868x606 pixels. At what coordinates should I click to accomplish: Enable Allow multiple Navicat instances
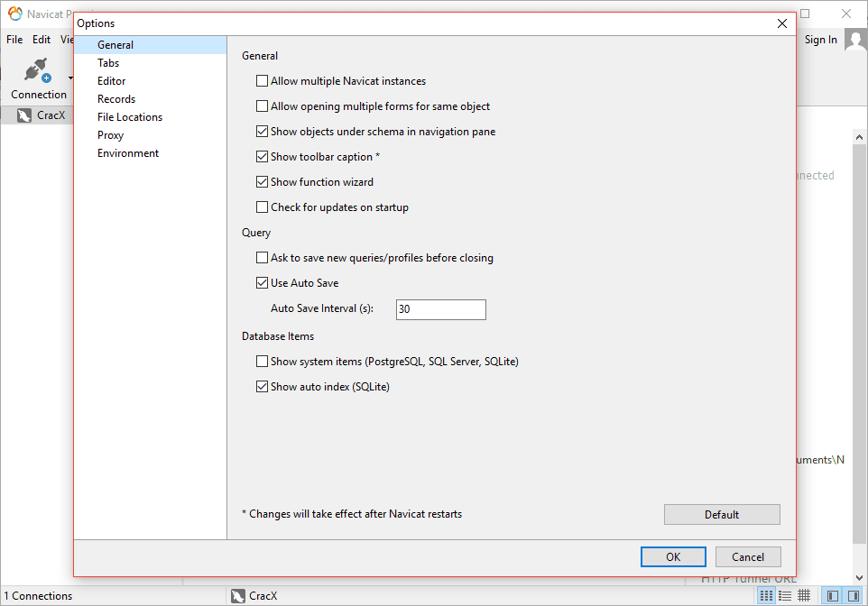(x=262, y=80)
